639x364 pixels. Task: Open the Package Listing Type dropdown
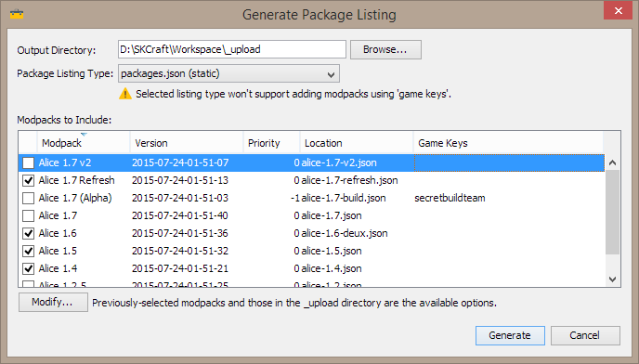click(228, 73)
